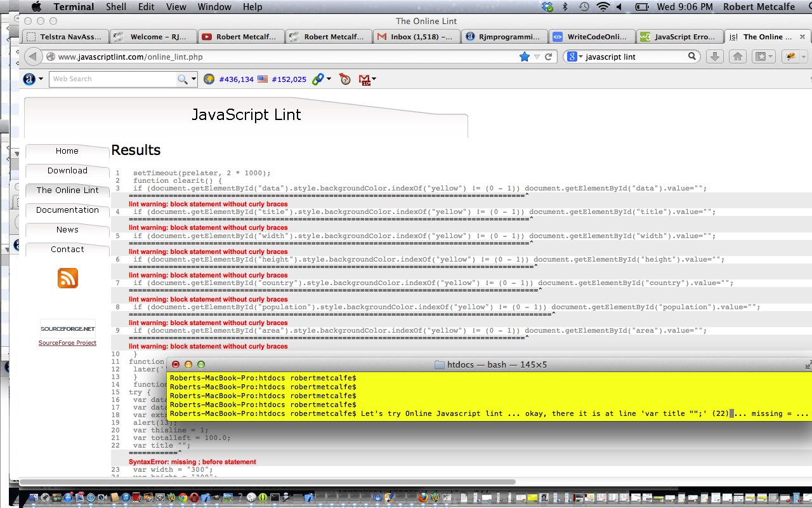Click the #436,134 global rank link

pyautogui.click(x=236, y=79)
